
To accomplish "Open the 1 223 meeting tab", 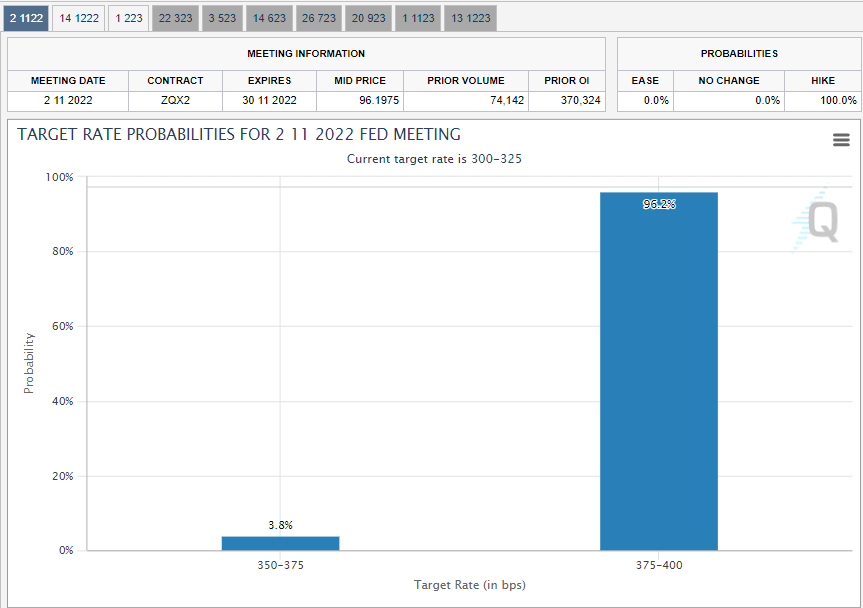I will 128,18.
